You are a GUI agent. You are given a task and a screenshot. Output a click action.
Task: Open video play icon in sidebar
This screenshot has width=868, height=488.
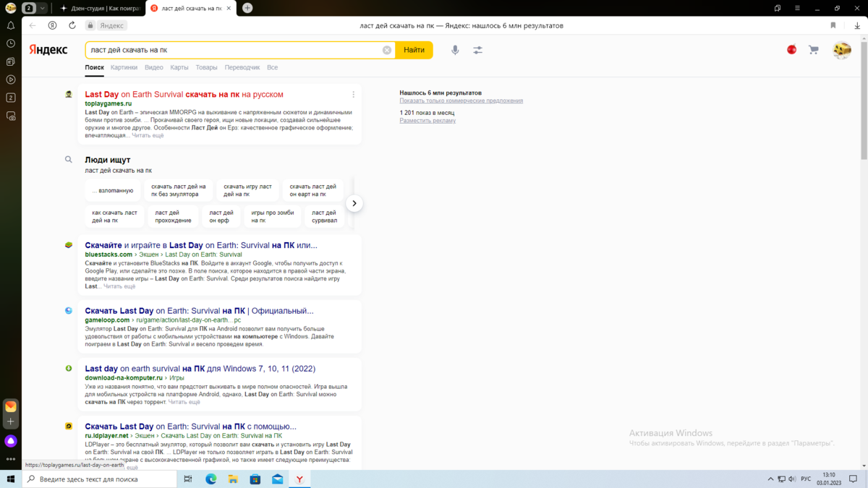point(11,80)
